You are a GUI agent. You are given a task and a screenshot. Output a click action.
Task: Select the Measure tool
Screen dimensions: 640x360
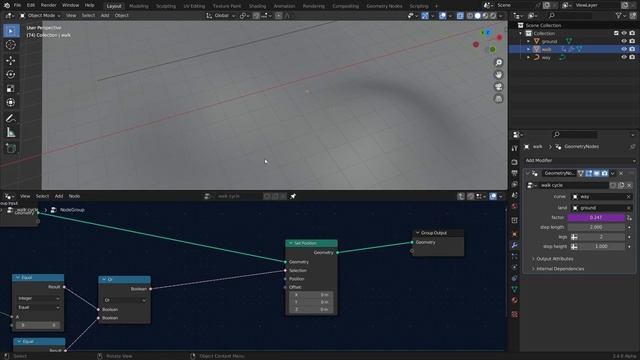pos(11,133)
